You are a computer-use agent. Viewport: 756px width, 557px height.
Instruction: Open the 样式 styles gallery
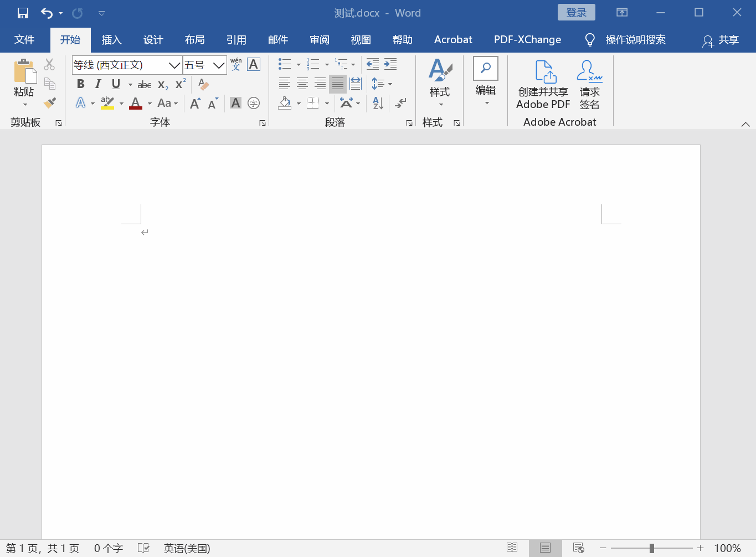click(440, 83)
